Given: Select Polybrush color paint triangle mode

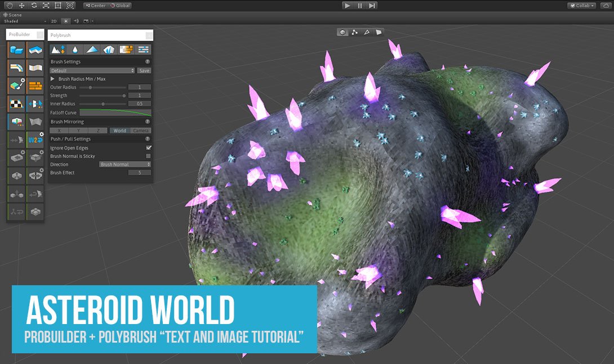Looking at the screenshot, I should tap(92, 50).
